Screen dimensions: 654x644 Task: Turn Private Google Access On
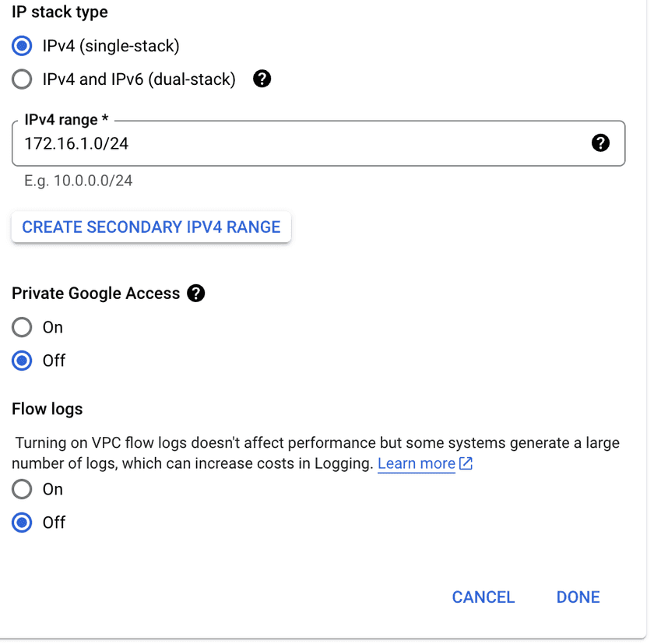(x=22, y=327)
